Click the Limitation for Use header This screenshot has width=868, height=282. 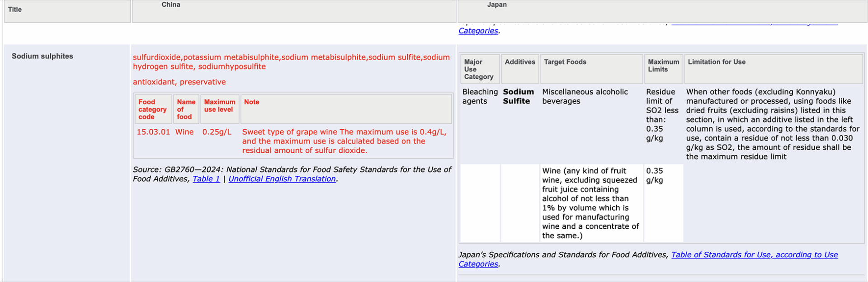774,69
